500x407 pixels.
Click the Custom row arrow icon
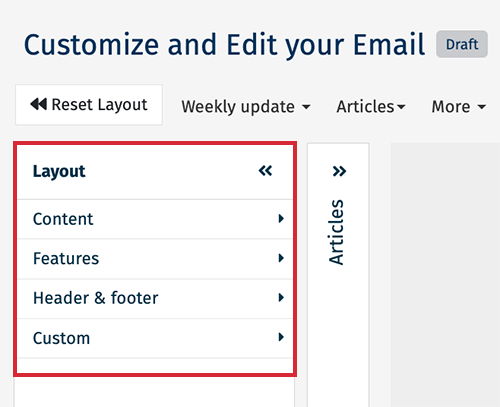click(281, 337)
